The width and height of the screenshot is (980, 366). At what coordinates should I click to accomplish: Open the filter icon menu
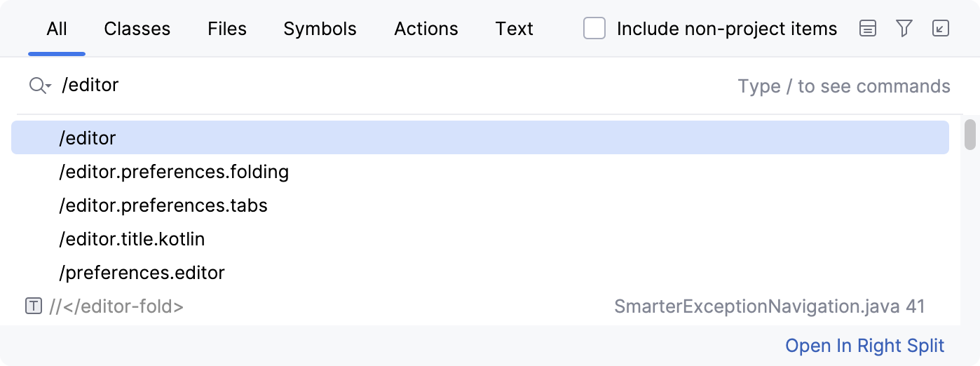tap(904, 29)
